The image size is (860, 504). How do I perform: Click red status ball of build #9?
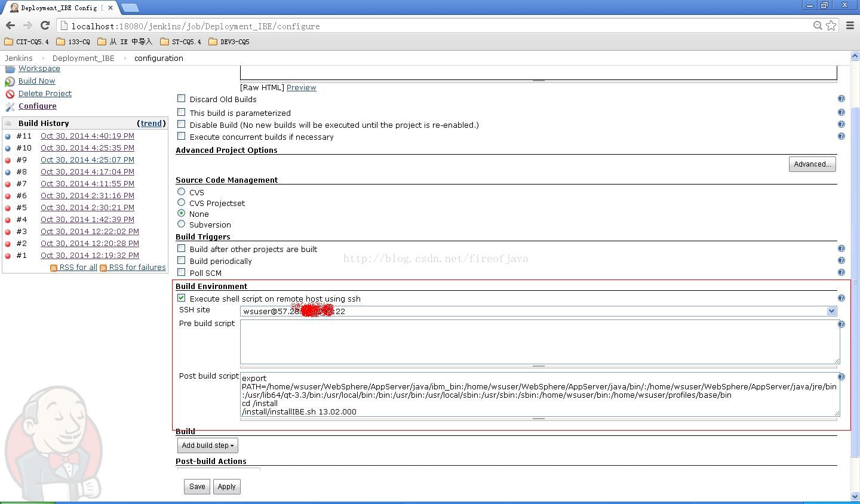pos(8,160)
